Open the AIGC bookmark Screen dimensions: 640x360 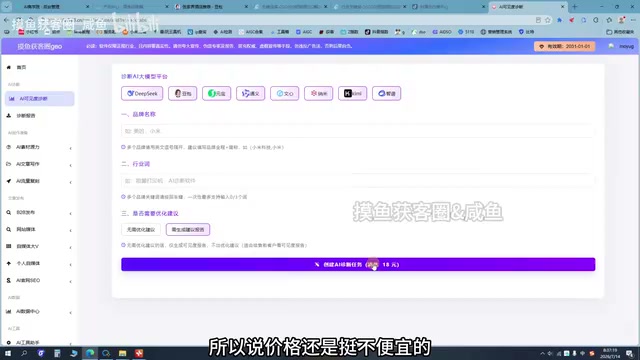point(304,32)
